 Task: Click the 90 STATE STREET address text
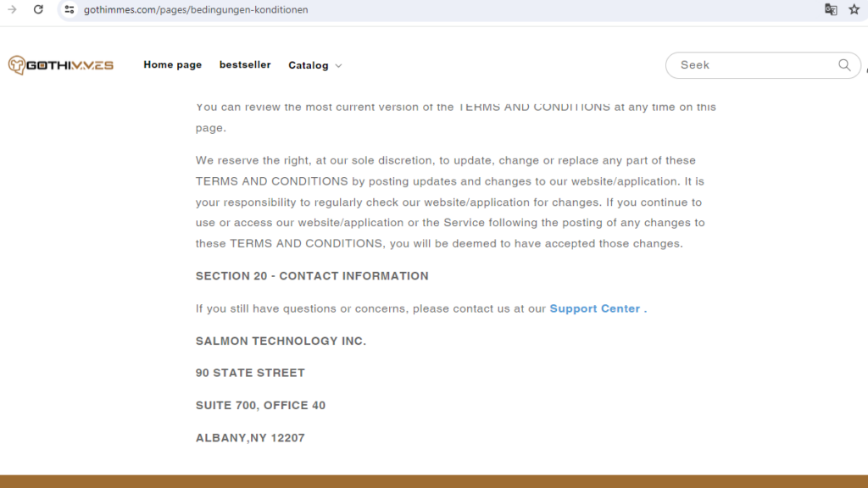click(250, 372)
